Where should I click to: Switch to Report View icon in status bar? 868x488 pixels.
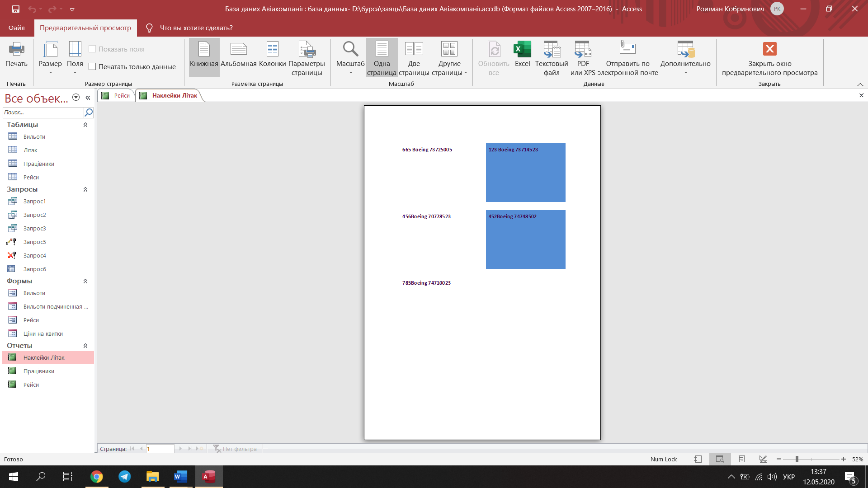pos(698,459)
